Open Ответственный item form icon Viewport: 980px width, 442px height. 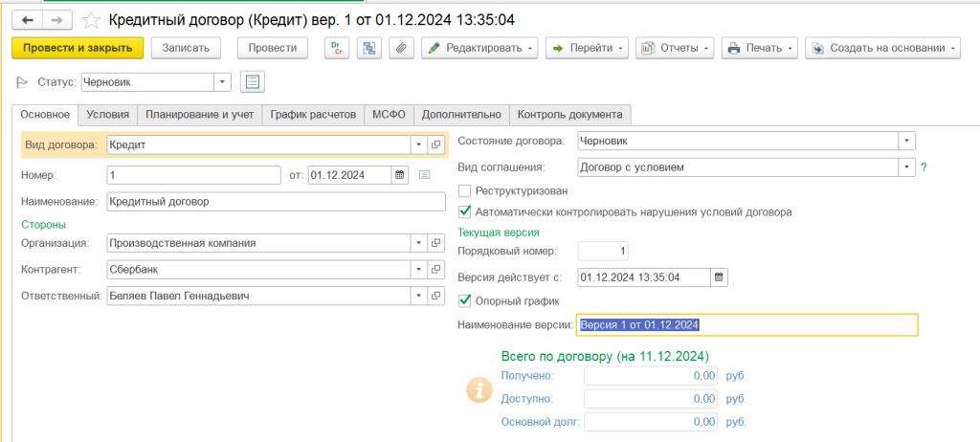pos(435,295)
